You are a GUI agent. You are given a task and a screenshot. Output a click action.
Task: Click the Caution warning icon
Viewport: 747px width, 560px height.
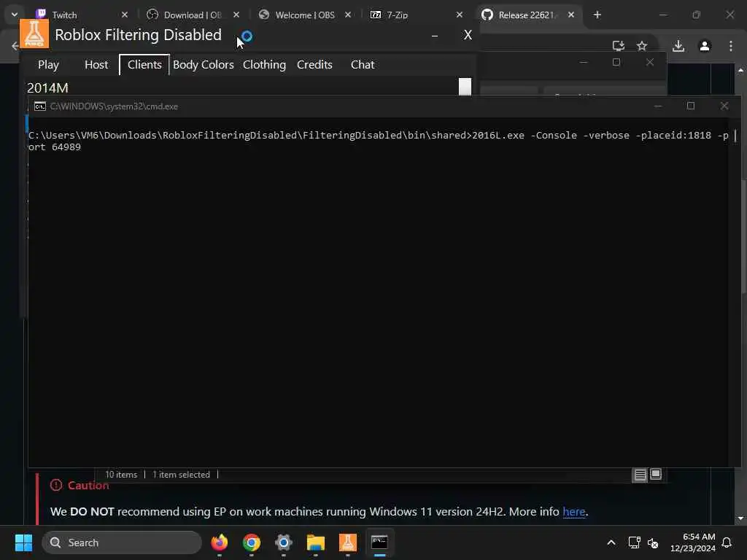56,485
